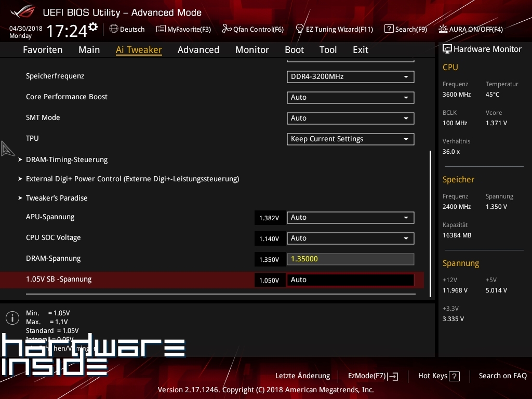Click the Hot Keys question mark icon

[x=454, y=376]
